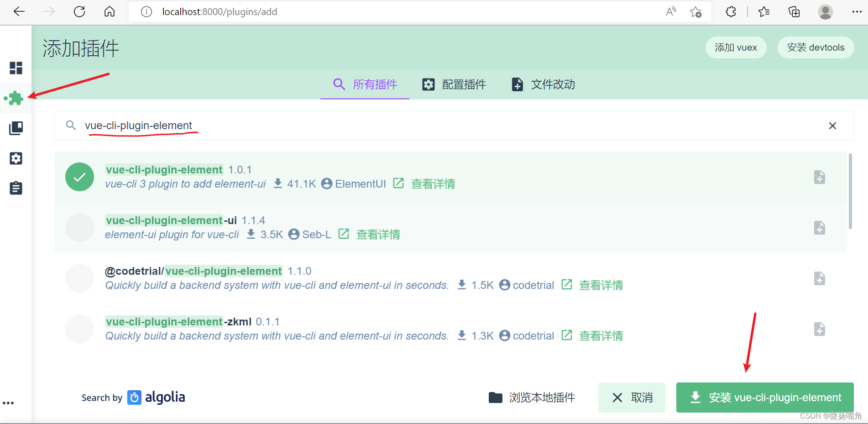Open the dependencies panel in the sidebar
Screen dimensions: 868x424
[x=16, y=128]
